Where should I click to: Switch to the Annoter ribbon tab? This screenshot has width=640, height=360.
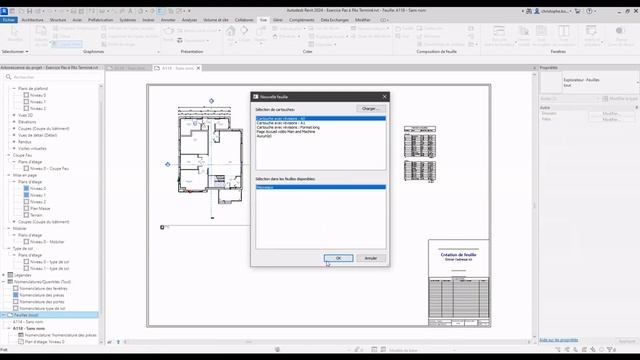(x=168, y=20)
